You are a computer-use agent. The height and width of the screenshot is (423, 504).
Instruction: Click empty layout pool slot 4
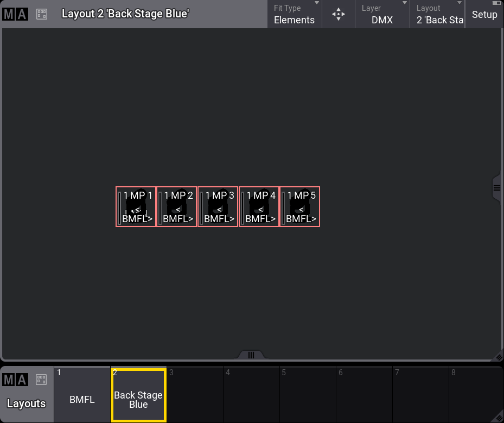pos(251,394)
